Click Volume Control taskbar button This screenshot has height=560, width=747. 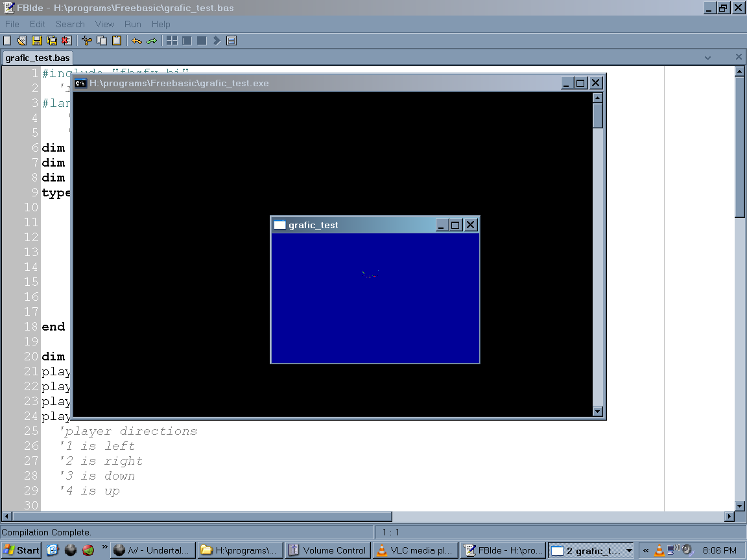coord(327,550)
